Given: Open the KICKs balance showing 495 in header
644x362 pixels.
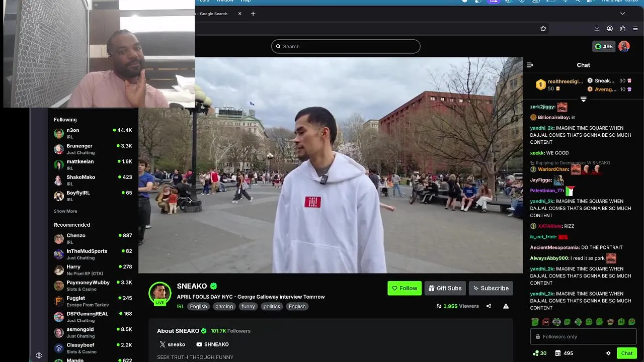Looking at the screenshot, I should coord(603,46).
